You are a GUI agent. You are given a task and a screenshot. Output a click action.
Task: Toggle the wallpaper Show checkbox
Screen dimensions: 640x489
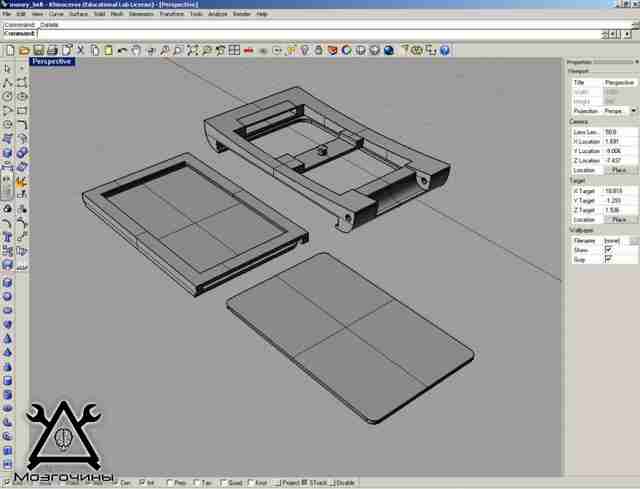coord(608,250)
